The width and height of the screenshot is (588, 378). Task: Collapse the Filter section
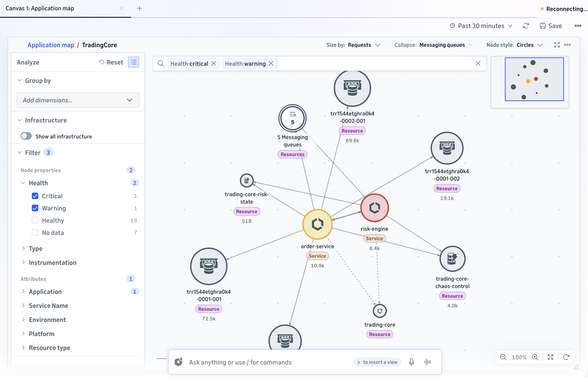[20, 152]
